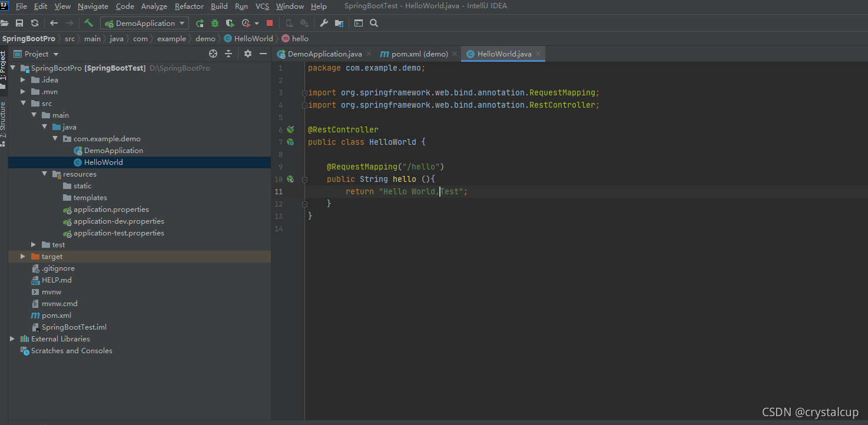The width and height of the screenshot is (868, 425).
Task: Navigate Forward using the right arrow icon
Action: 69,23
